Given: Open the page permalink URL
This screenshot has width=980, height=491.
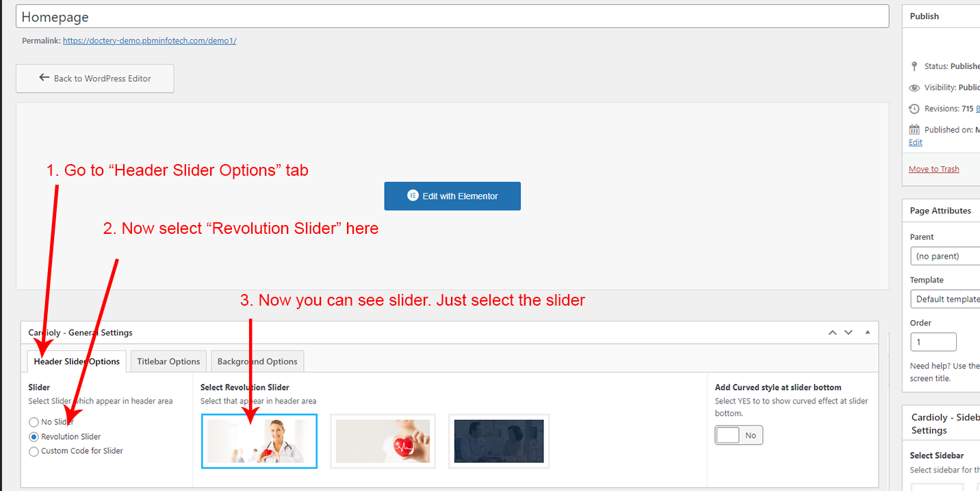Looking at the screenshot, I should point(149,40).
